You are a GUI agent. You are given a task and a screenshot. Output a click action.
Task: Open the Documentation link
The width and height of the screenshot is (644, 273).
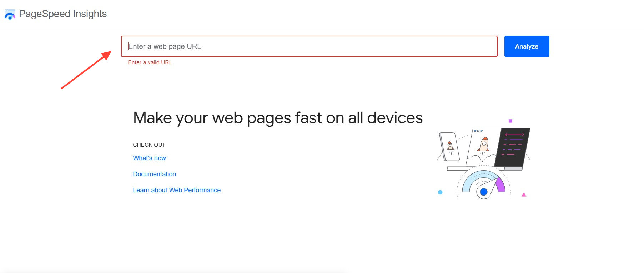[154, 174]
